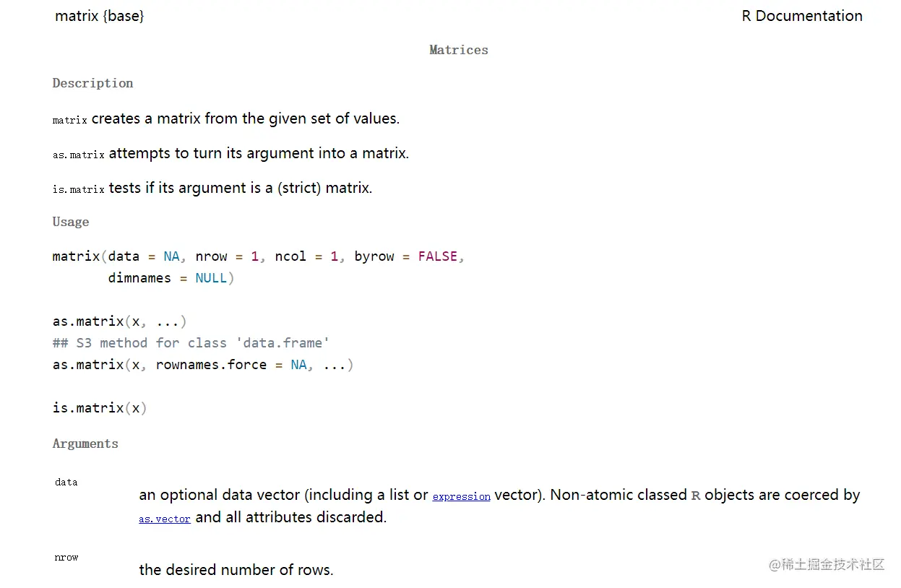The width and height of the screenshot is (901, 588).
Task: Click the Arguments section heading
Action: coord(85,444)
